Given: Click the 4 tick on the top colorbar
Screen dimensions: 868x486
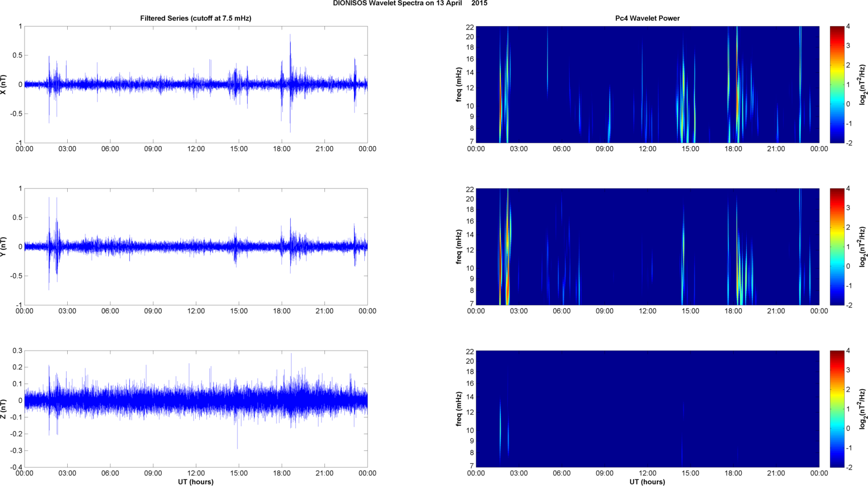Looking at the screenshot, I should pos(848,26).
